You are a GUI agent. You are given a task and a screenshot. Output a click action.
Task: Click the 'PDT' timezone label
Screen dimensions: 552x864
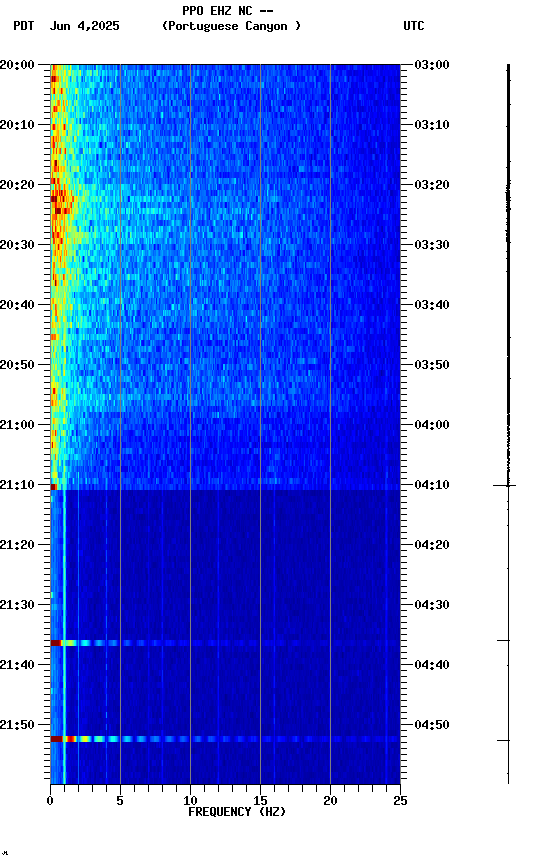coord(24,26)
